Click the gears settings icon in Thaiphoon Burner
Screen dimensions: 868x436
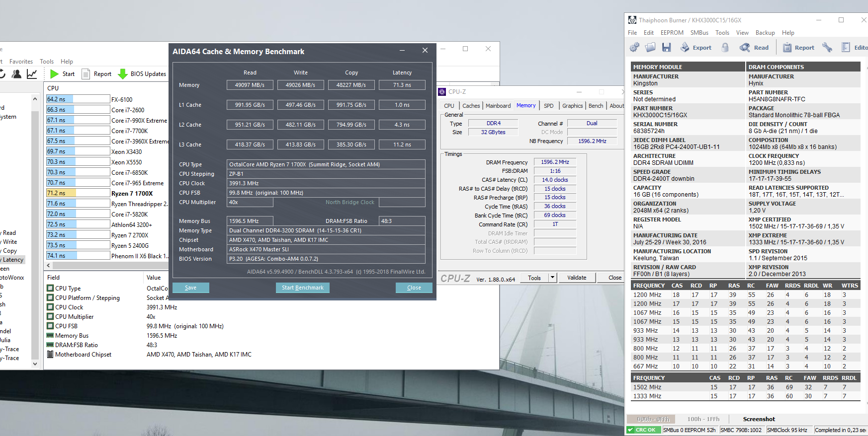(634, 47)
